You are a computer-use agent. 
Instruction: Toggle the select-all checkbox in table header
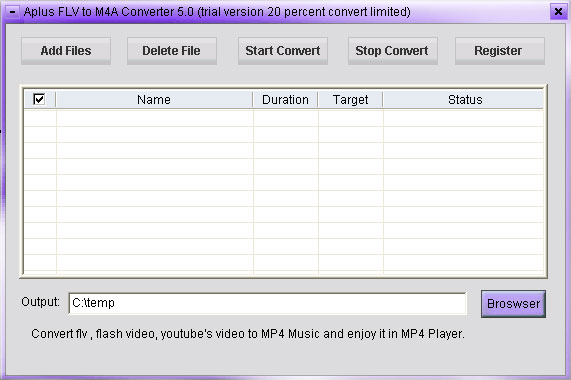point(39,99)
